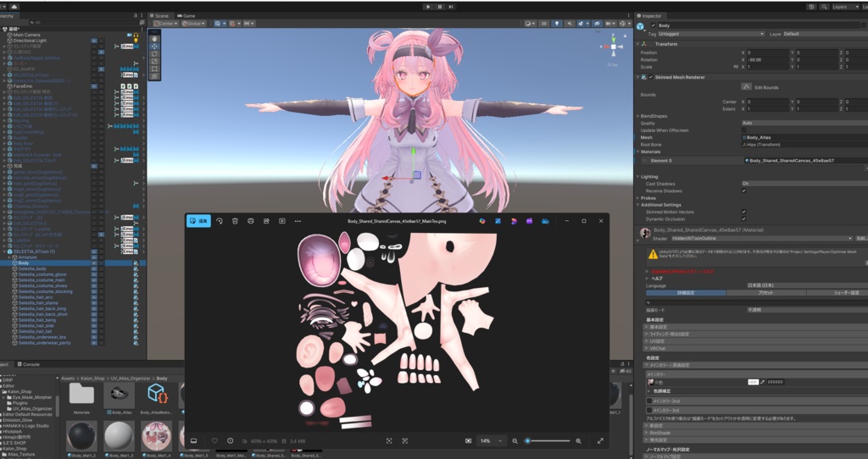This screenshot has width=868, height=459.
Task: Click the delete trash icon in Photos viewer
Action: pyautogui.click(x=235, y=221)
